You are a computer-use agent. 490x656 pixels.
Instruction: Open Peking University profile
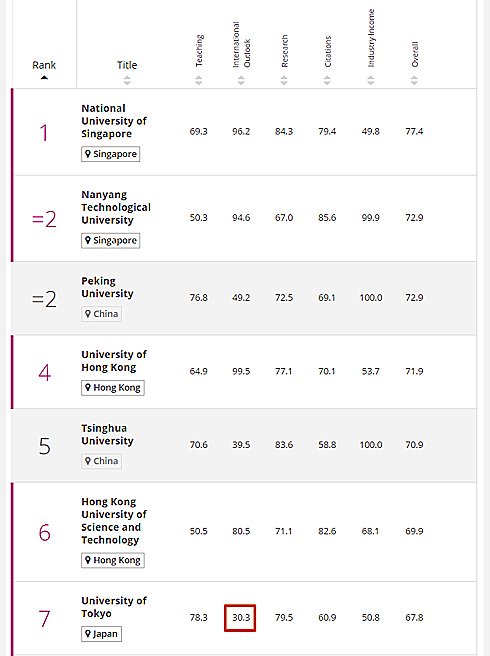[107, 287]
